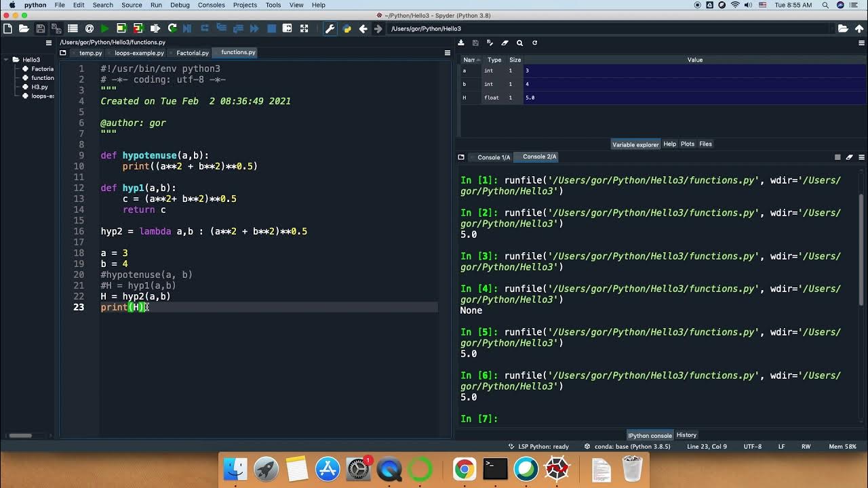This screenshot has height=488, width=868.
Task: Stop debugging with the blue square
Action: click(271, 28)
